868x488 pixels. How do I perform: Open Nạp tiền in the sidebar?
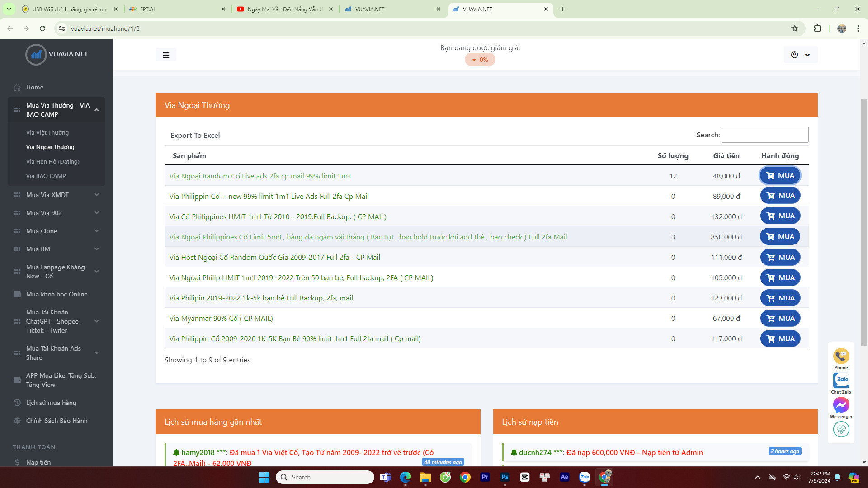coord(38,462)
